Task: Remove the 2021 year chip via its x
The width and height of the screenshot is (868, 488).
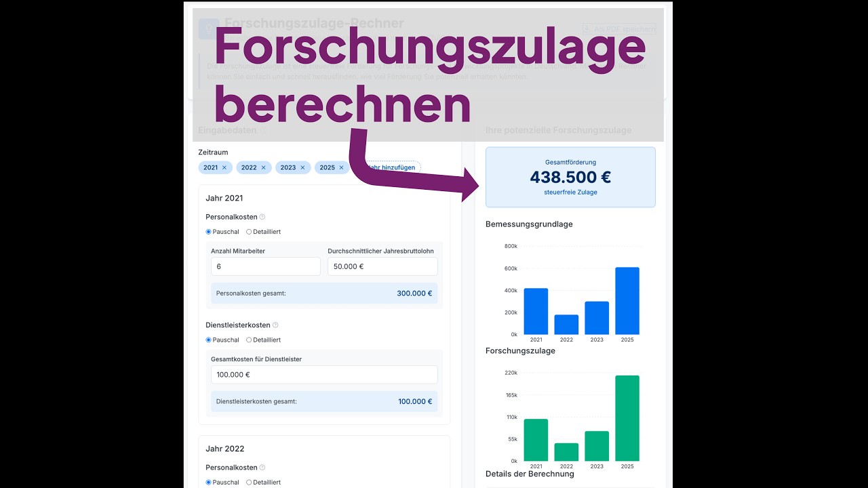Action: (224, 167)
